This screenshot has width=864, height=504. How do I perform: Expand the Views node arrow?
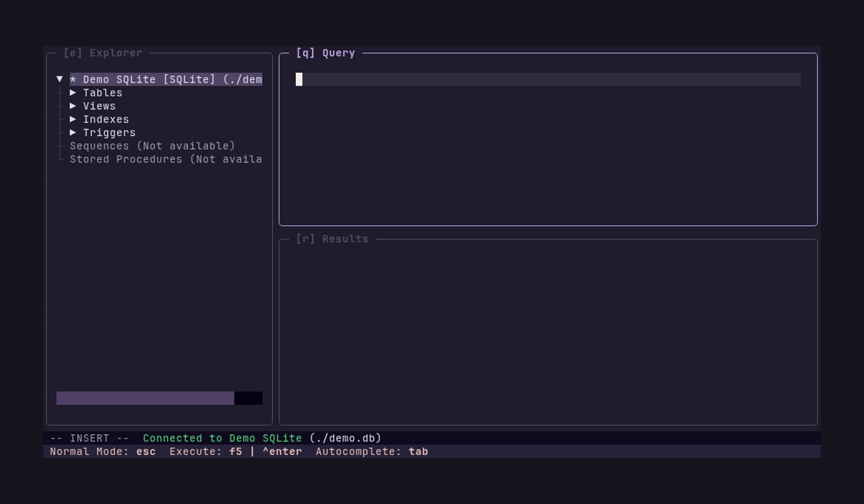tap(73, 106)
